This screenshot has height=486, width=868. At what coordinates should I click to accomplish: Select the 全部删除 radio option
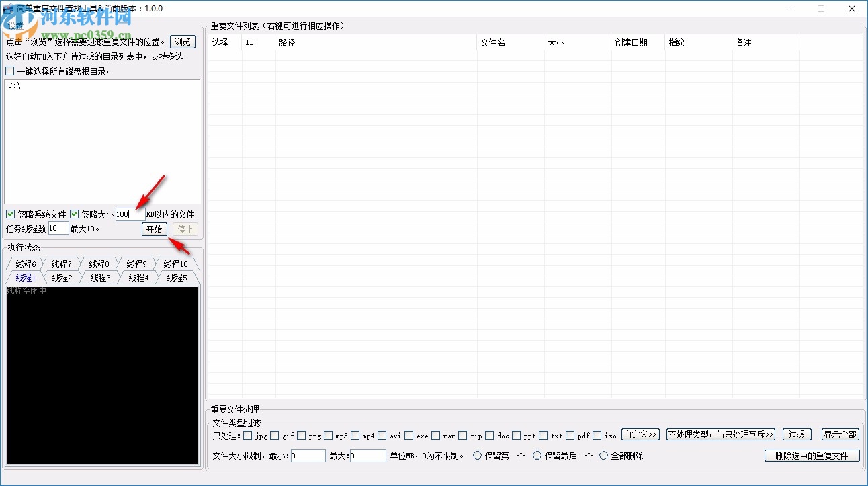pyautogui.click(x=603, y=456)
